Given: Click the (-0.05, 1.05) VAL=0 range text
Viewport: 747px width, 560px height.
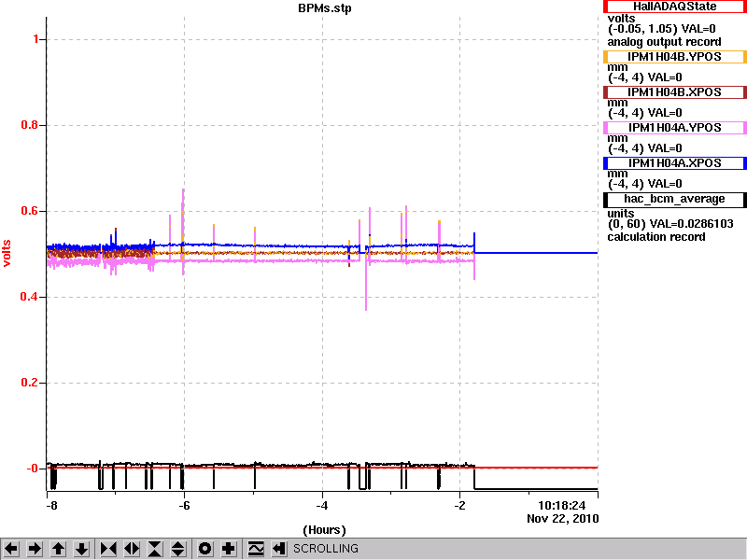Looking at the screenshot, I should (x=662, y=29).
